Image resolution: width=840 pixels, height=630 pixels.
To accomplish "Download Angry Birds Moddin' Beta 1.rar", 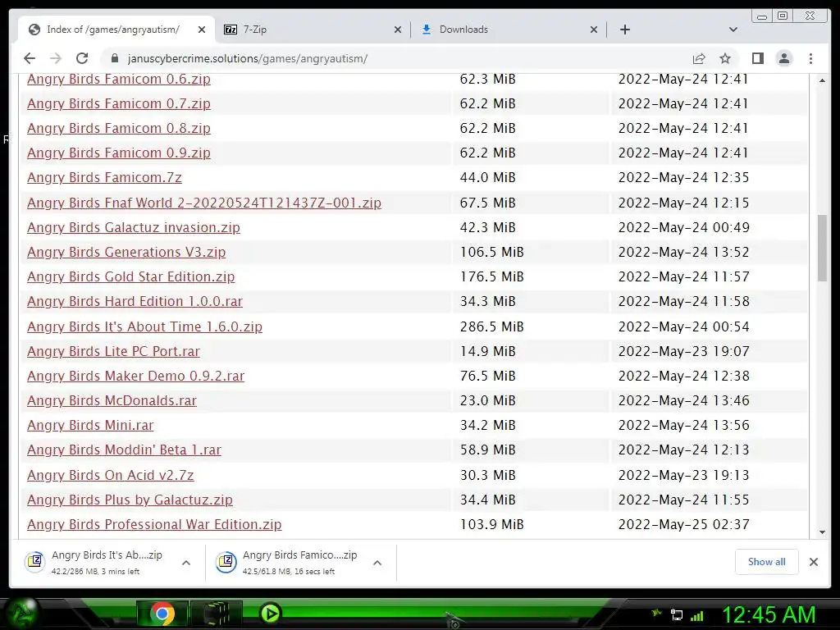I will pyautogui.click(x=125, y=450).
